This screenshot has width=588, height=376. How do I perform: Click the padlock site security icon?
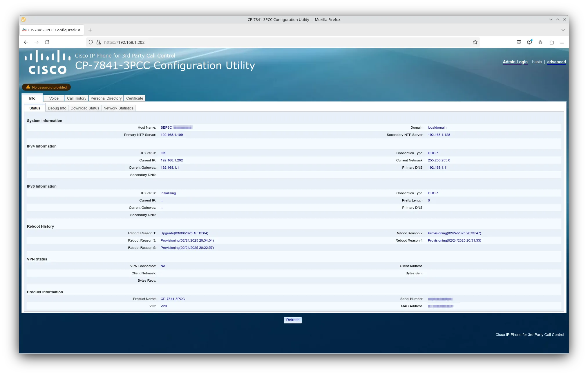pyautogui.click(x=99, y=42)
